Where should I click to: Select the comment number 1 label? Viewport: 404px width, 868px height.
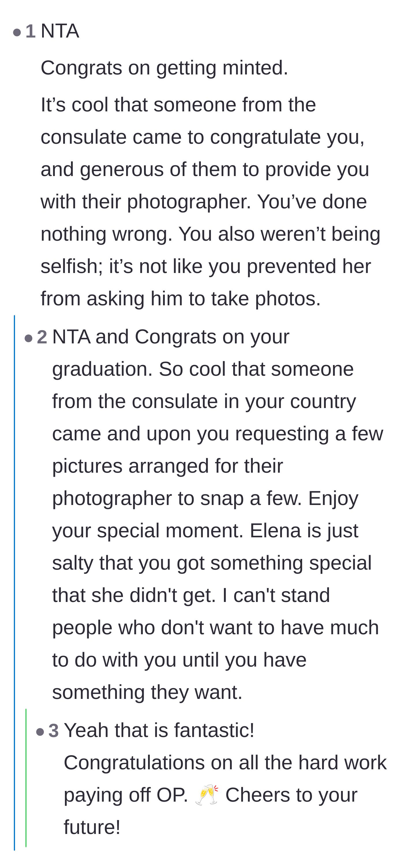point(31,31)
